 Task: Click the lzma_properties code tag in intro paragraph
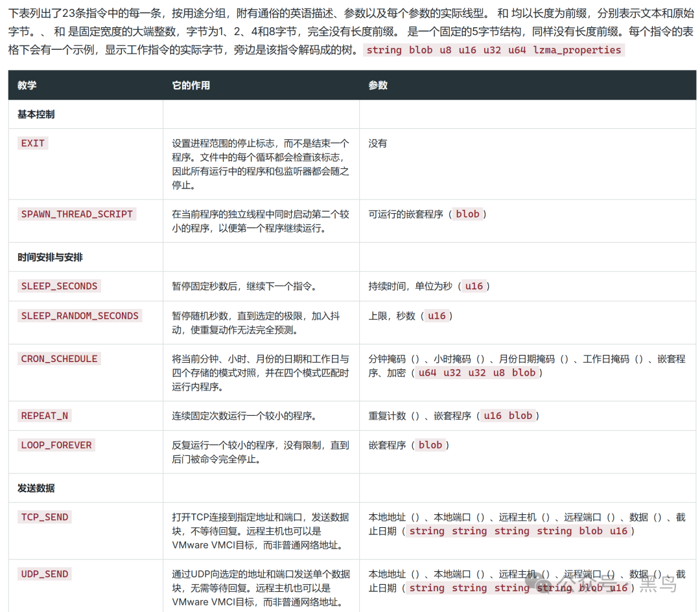[x=577, y=50]
